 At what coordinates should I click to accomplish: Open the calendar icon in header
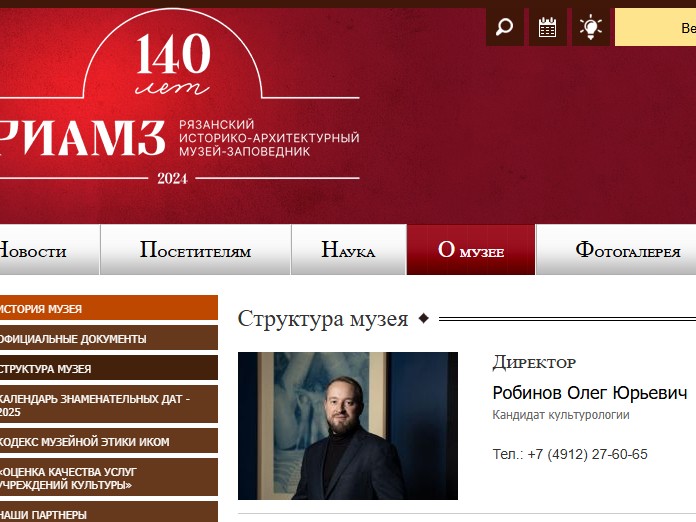point(547,27)
